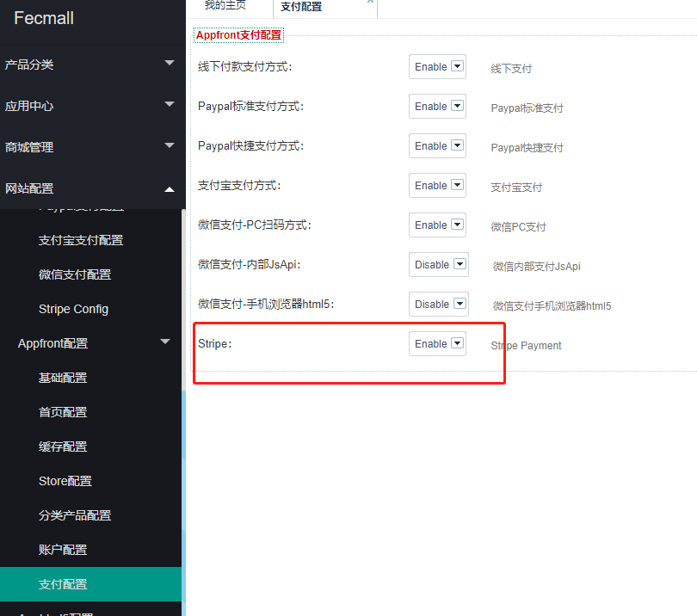Click the 微信内部支付JsApi description text
The width and height of the screenshot is (697, 616).
pyautogui.click(x=537, y=266)
